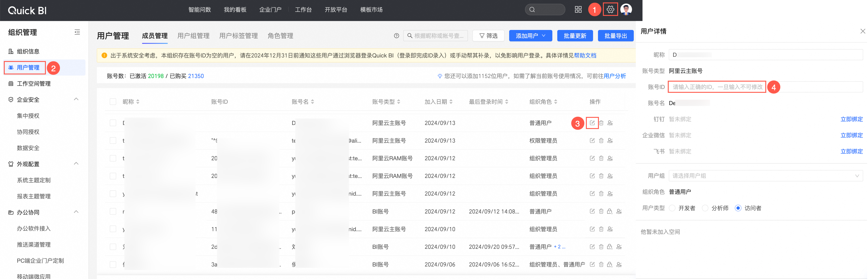Collapse the 外观配置 section
The height and width of the screenshot is (279, 868).
(76, 164)
